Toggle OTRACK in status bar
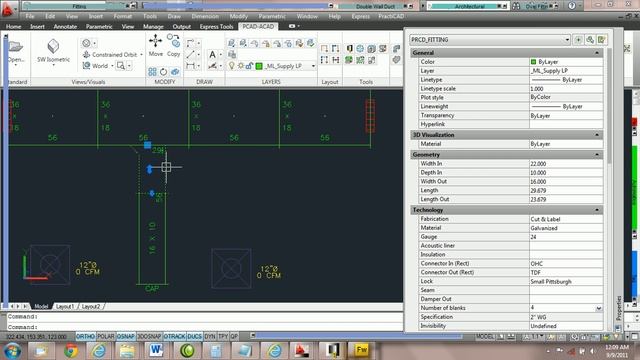The width and height of the screenshot is (640, 360). (174, 336)
